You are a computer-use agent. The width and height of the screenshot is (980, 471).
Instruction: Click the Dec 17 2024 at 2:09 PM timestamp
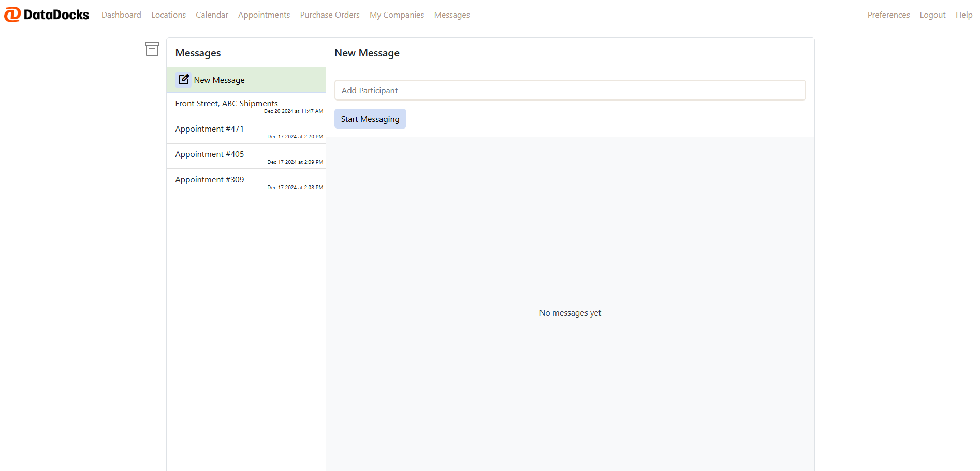coord(295,162)
